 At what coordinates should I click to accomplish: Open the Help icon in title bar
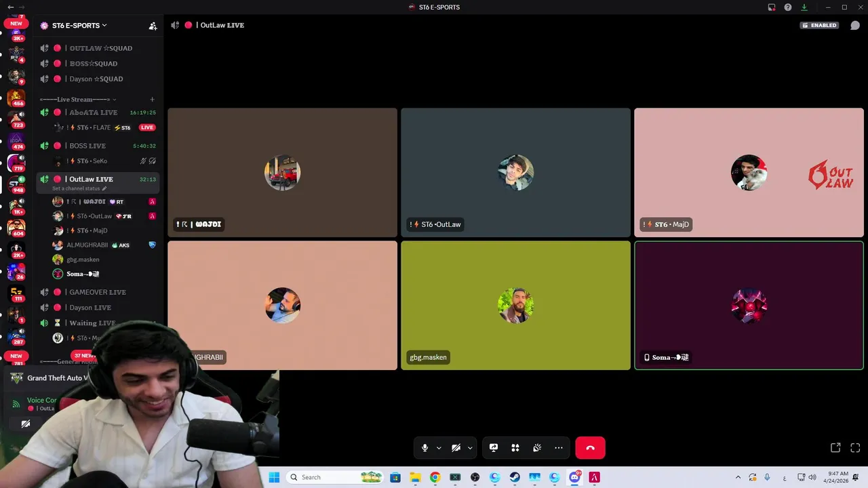click(x=788, y=7)
